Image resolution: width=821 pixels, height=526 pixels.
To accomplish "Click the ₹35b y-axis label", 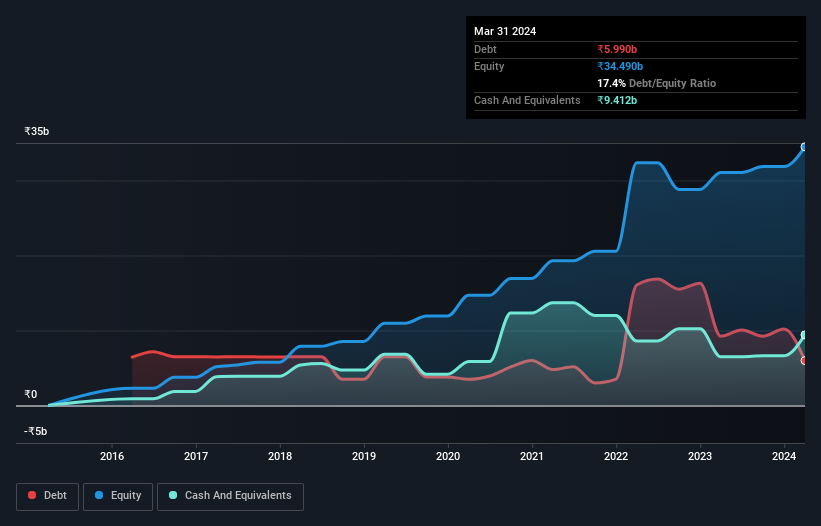I will (37, 131).
